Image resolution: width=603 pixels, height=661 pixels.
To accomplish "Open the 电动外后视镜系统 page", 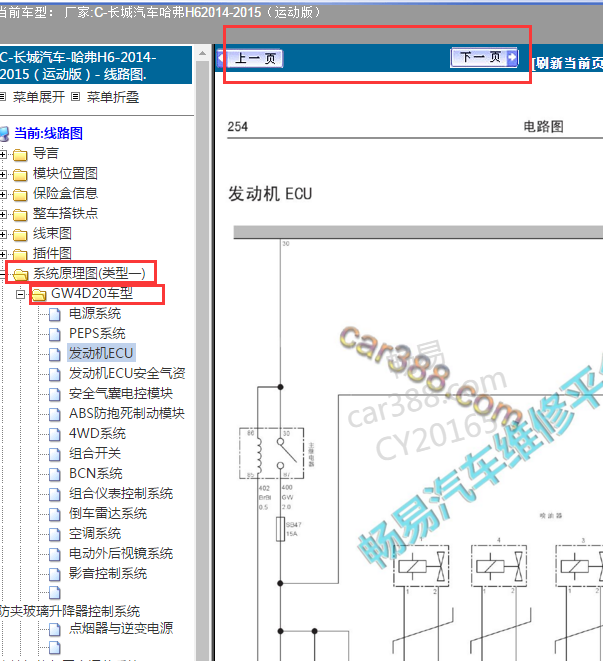I will pos(121,554).
